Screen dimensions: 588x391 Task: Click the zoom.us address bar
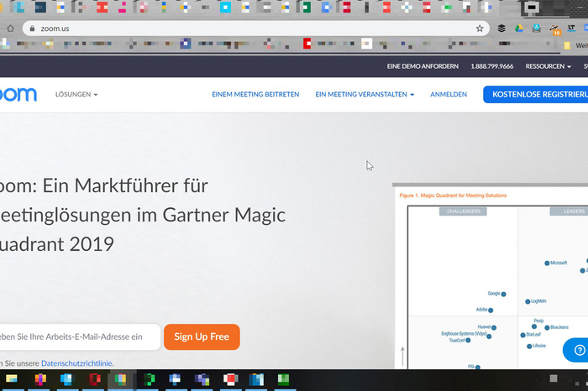point(255,29)
